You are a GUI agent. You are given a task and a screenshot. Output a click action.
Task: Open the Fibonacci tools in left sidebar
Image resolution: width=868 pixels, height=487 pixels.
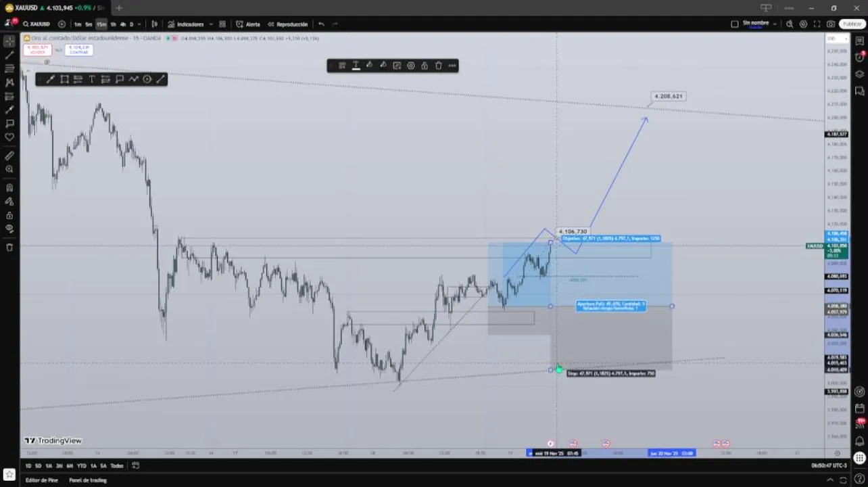(9, 68)
